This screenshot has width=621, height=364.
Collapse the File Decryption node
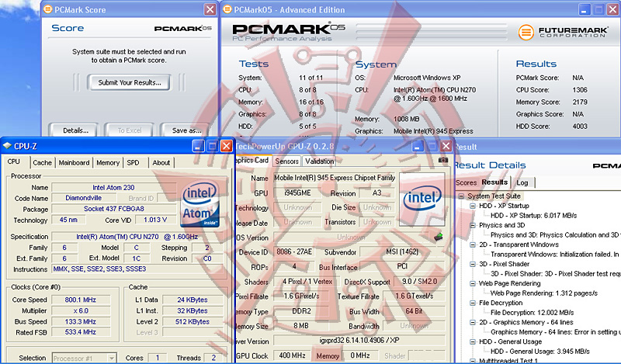click(473, 303)
